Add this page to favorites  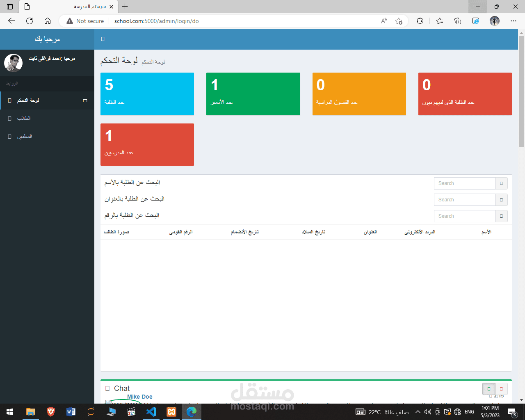tap(399, 21)
